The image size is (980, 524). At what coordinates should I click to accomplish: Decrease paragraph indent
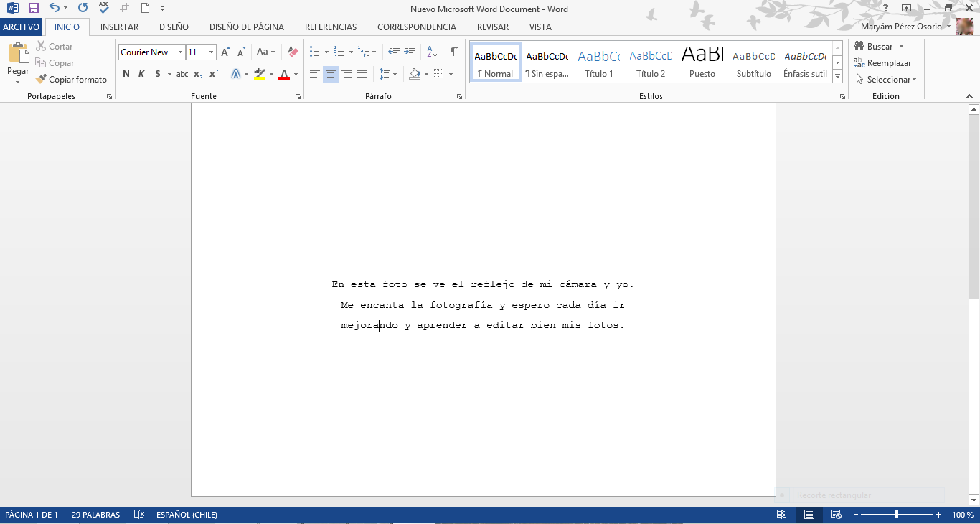coord(393,52)
